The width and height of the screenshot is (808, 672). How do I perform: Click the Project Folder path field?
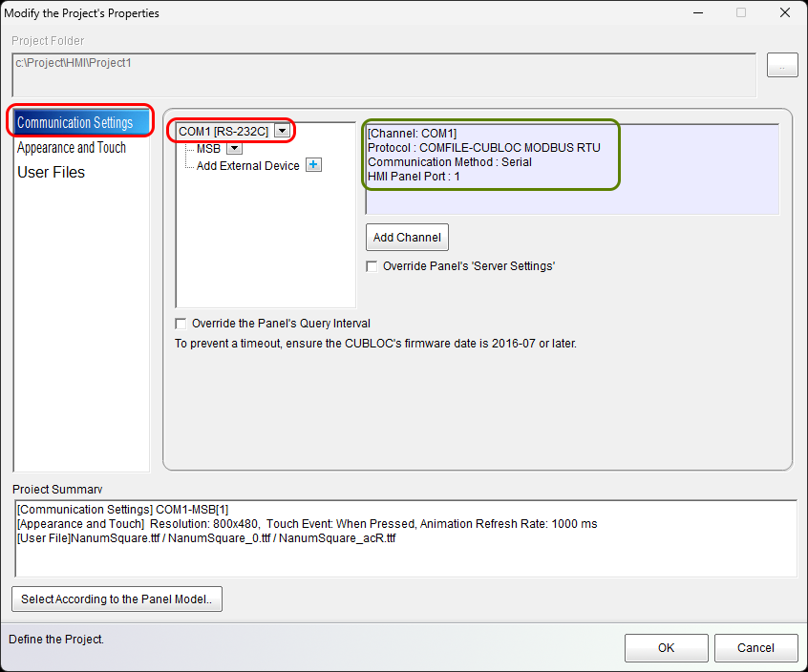pyautogui.click(x=384, y=73)
